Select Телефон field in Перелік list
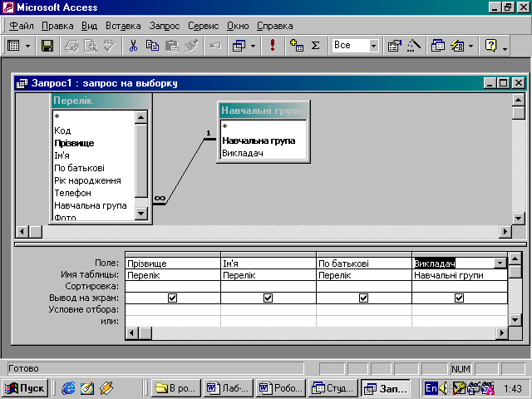532x399 pixels. pyautogui.click(x=72, y=193)
